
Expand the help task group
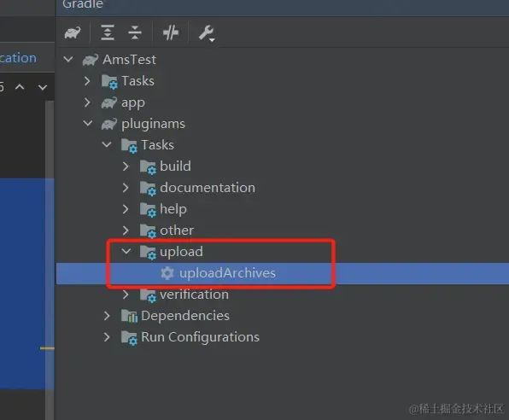(x=126, y=209)
